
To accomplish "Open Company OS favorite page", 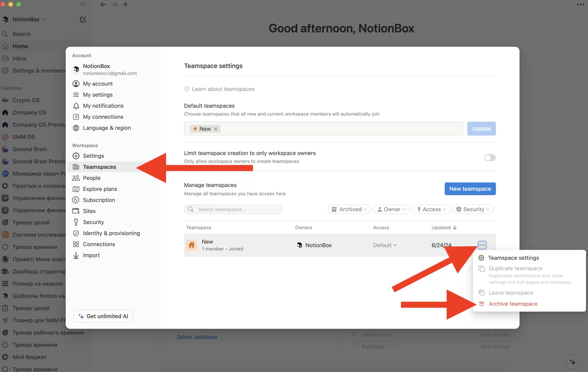I will coord(33,112).
